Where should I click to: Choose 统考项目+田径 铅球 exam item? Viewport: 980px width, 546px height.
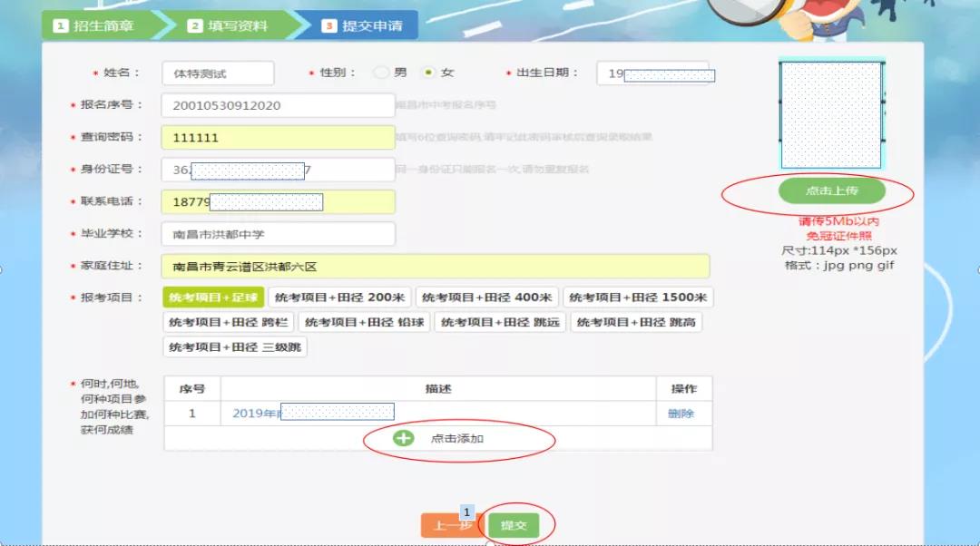coord(365,322)
